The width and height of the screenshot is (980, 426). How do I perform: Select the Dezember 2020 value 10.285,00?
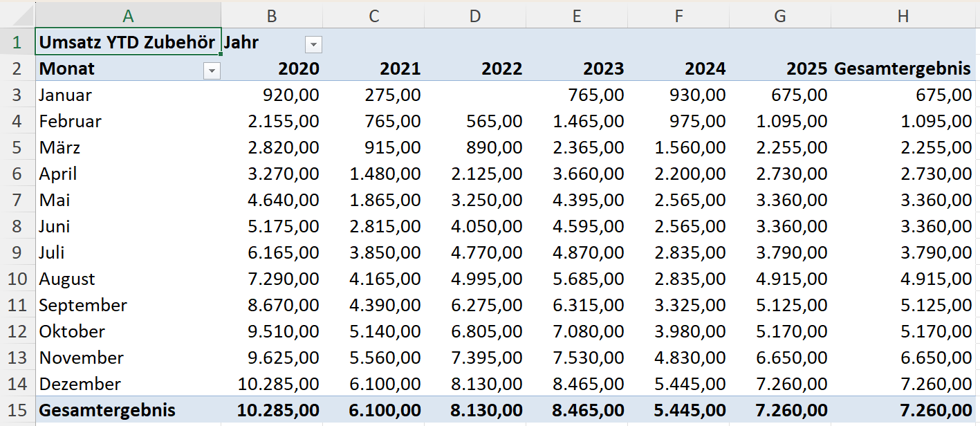[x=279, y=384]
